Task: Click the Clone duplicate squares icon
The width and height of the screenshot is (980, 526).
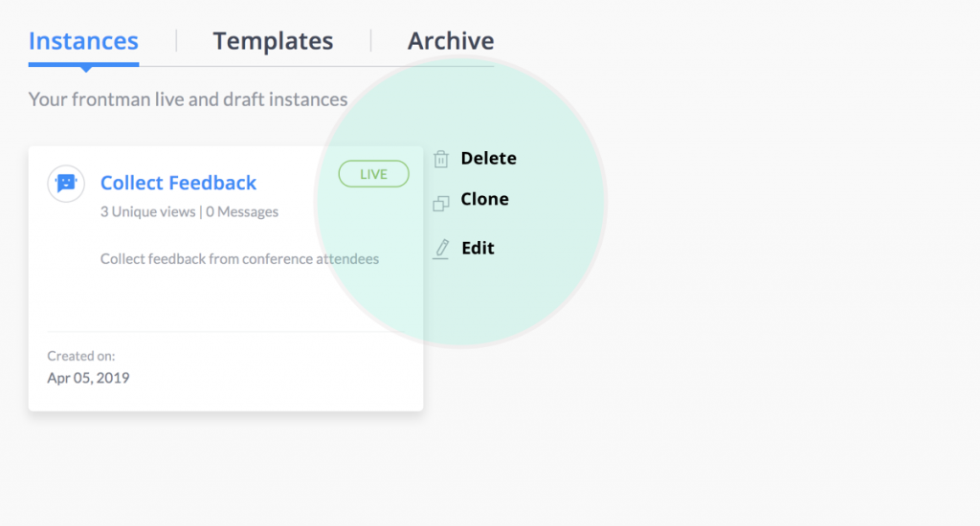Action: (x=440, y=204)
